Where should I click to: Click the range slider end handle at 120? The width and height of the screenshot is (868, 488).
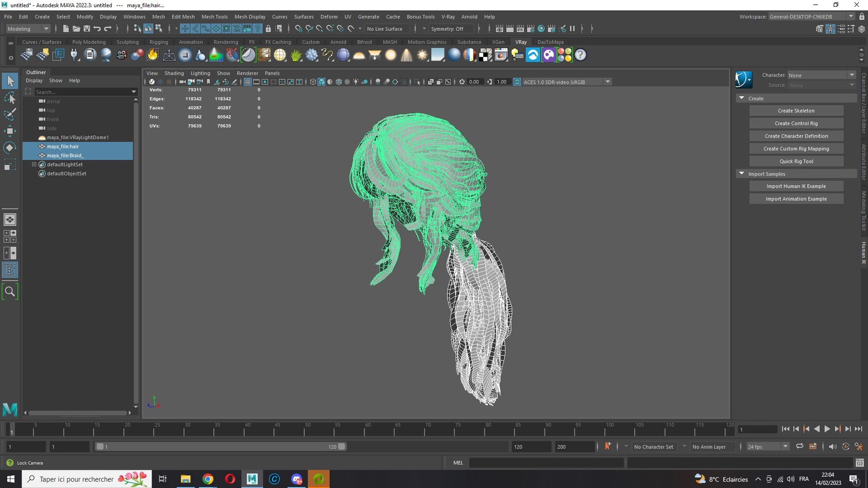(x=342, y=447)
